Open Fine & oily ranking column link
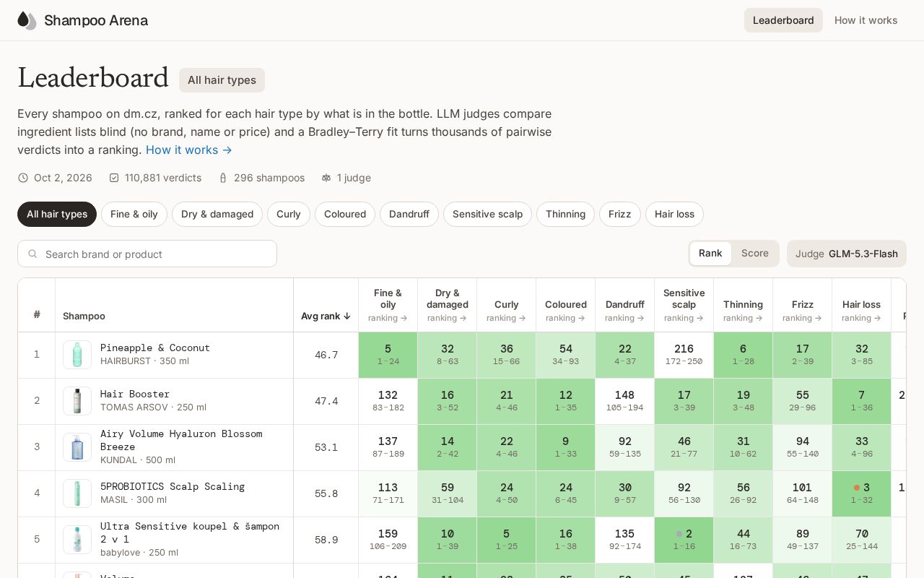 tap(388, 318)
